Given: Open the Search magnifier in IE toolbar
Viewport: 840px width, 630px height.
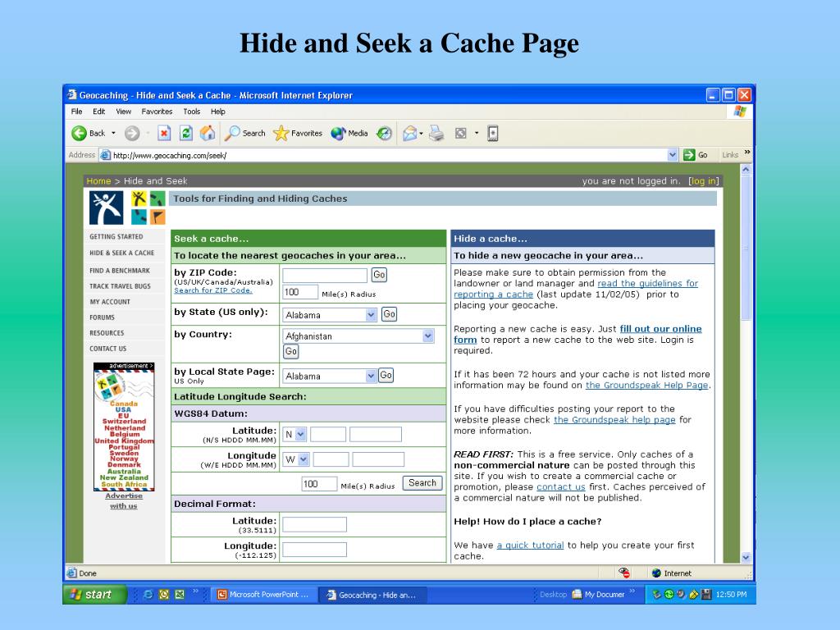Looking at the screenshot, I should pos(232,133).
